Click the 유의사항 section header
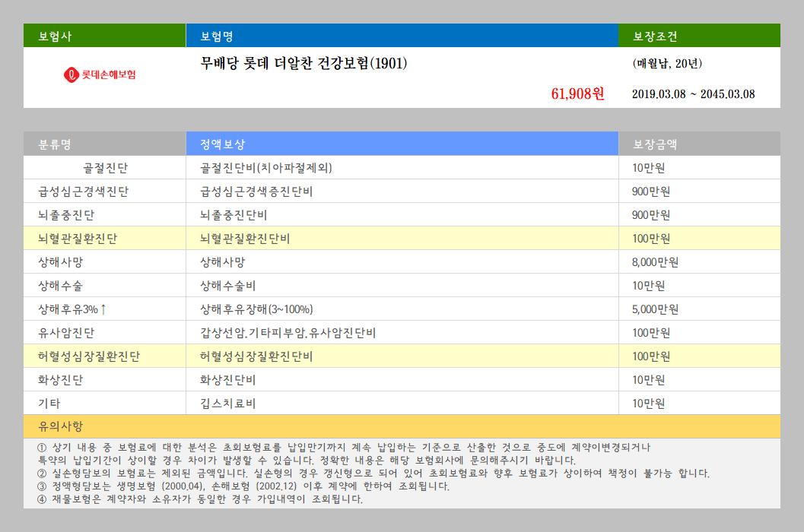The height and width of the screenshot is (532, 804). click(402, 426)
